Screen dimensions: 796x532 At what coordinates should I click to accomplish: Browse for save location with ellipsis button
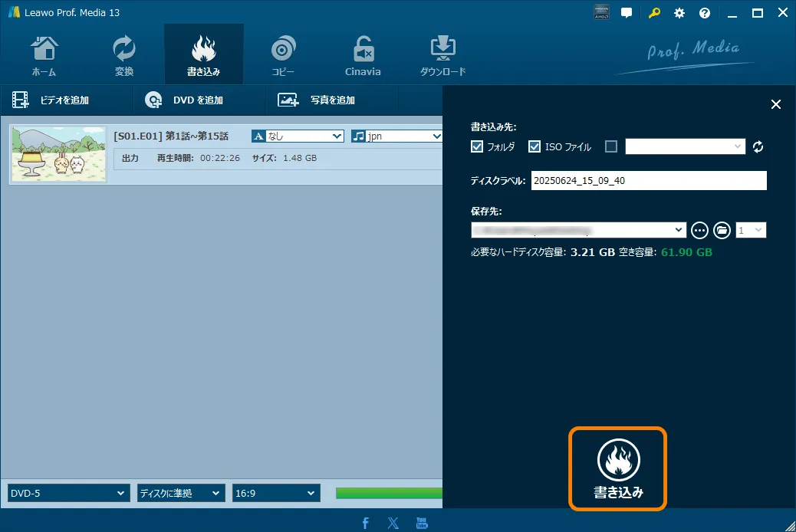pyautogui.click(x=699, y=231)
